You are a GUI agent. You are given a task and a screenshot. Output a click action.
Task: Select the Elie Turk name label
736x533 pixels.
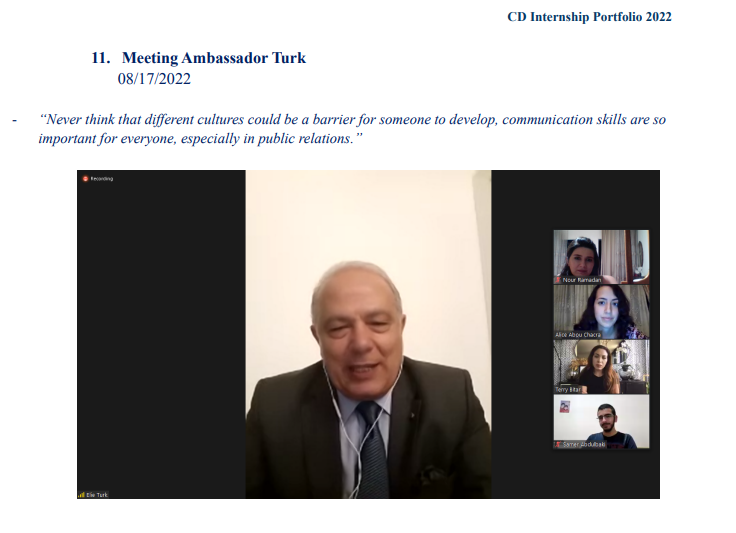[97, 495]
